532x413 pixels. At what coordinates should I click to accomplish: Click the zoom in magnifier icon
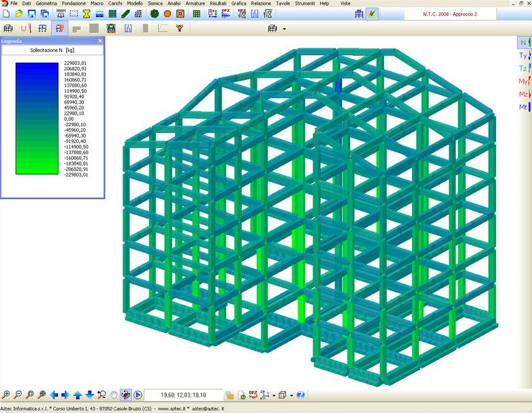point(6,395)
